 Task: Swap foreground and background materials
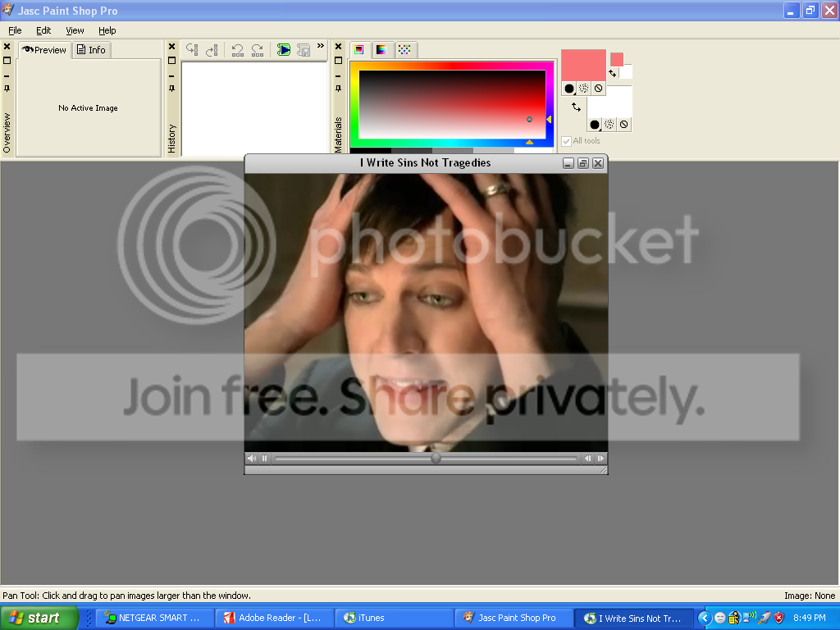point(577,107)
